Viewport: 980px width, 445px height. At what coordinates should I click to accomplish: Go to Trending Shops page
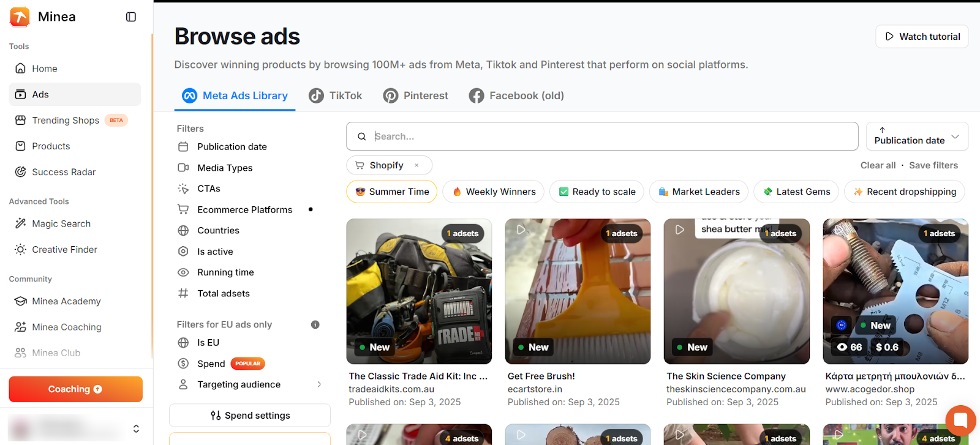pyautogui.click(x=65, y=121)
